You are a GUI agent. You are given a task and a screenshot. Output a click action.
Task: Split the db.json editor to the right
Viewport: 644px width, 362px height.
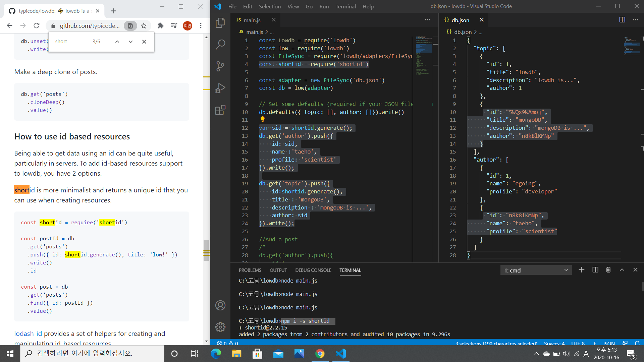tap(622, 20)
